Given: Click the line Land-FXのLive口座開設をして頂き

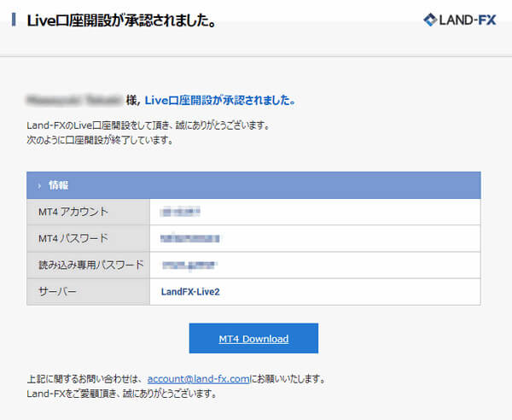Looking at the screenshot, I should [x=148, y=125].
